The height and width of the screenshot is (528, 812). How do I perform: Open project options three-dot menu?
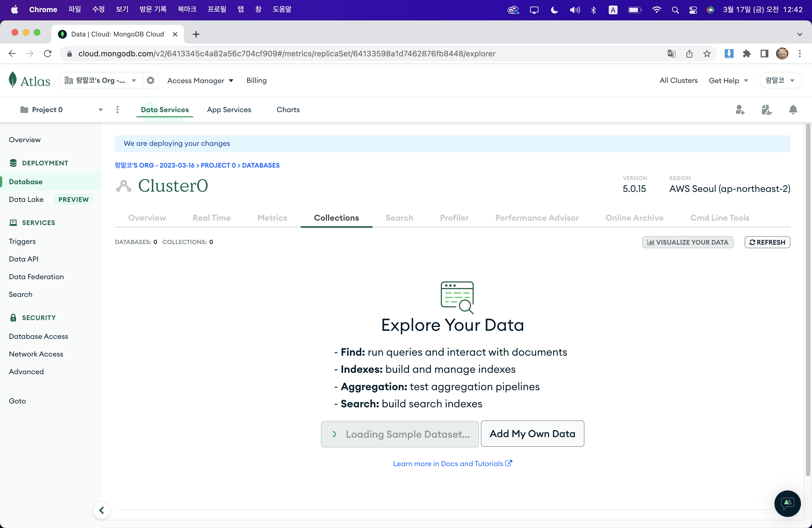[117, 109]
